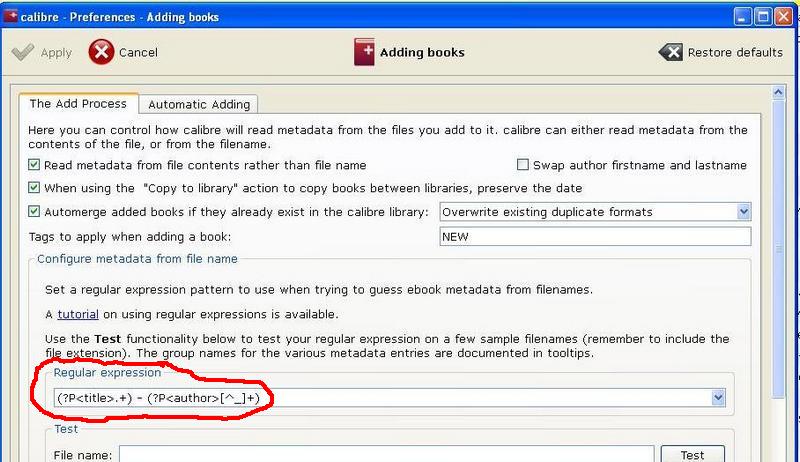
Task: Open Overwrite existing duplicate formats dropdown
Action: click(595, 212)
